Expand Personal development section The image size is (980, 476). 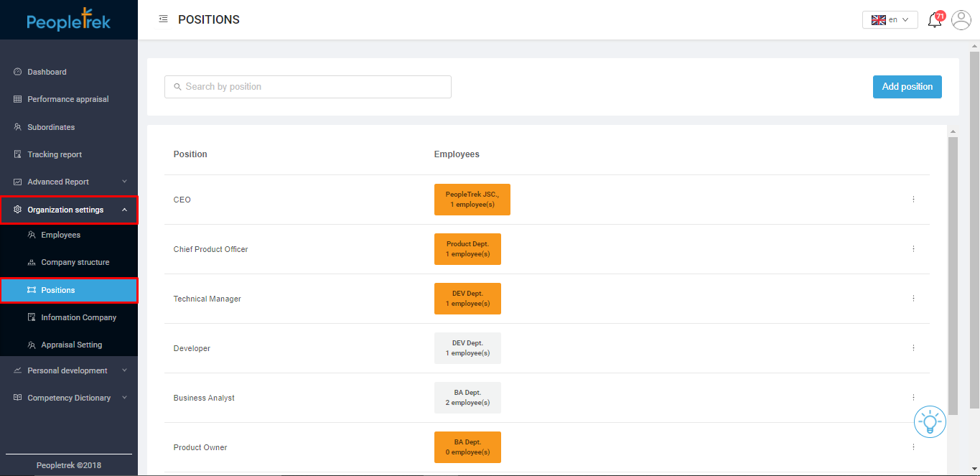pos(69,371)
